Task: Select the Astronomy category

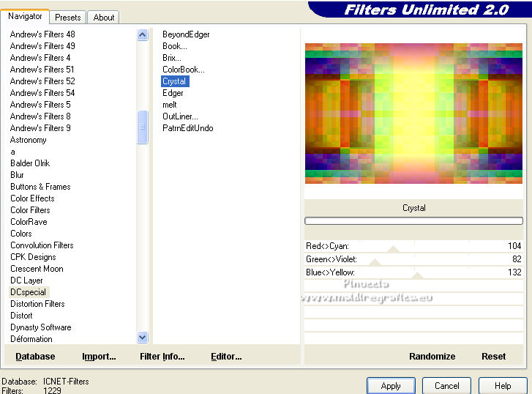Action: (x=28, y=140)
